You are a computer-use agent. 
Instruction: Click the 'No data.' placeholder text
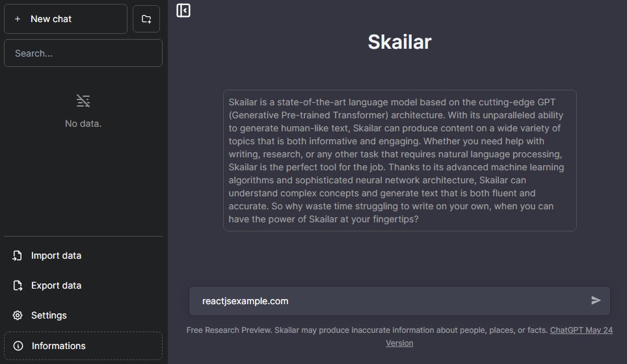click(83, 123)
